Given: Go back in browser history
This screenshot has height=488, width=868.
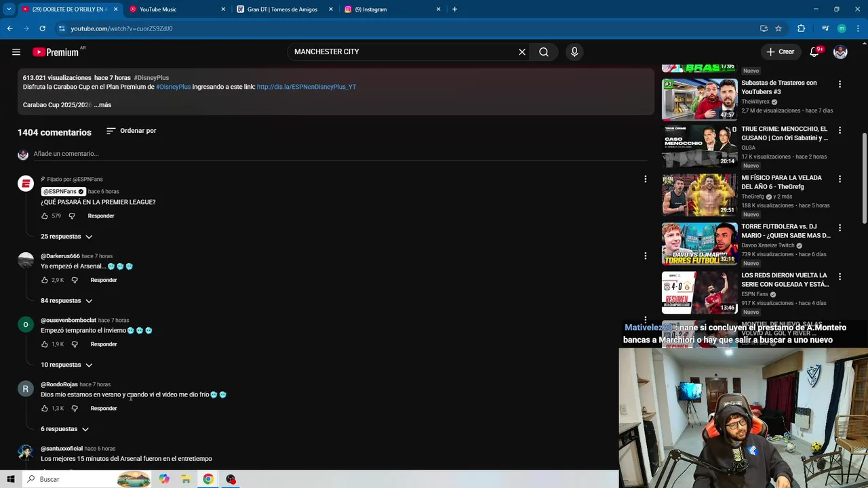Looking at the screenshot, I should click(9, 28).
